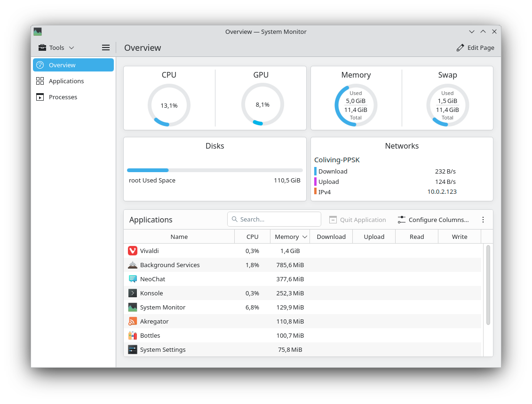This screenshot has width=532, height=404.
Task: Open Configure Columns dialog
Action: pos(433,220)
